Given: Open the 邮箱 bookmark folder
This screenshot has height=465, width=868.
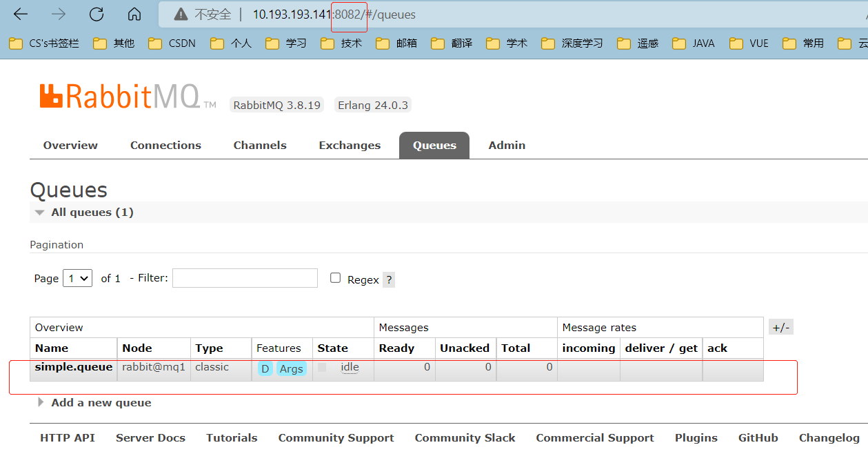Looking at the screenshot, I should pos(396,43).
